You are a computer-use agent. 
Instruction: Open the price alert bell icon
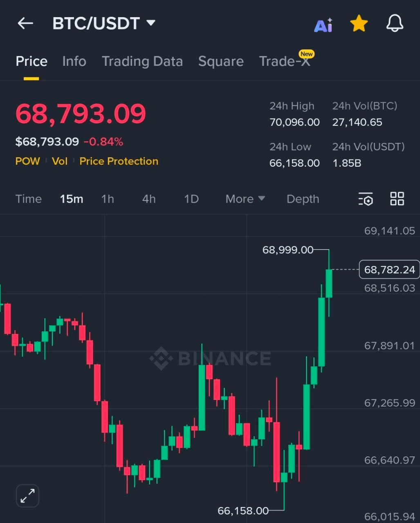coord(395,24)
